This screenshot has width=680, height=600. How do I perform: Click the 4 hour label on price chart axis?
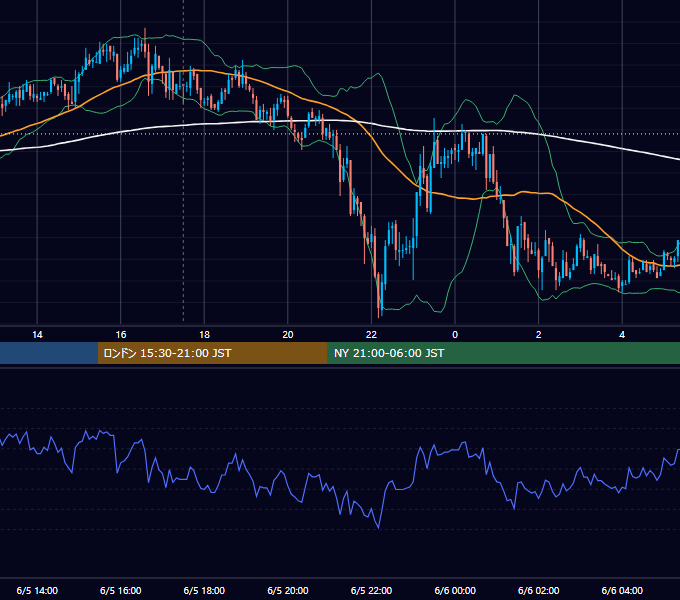click(622, 335)
